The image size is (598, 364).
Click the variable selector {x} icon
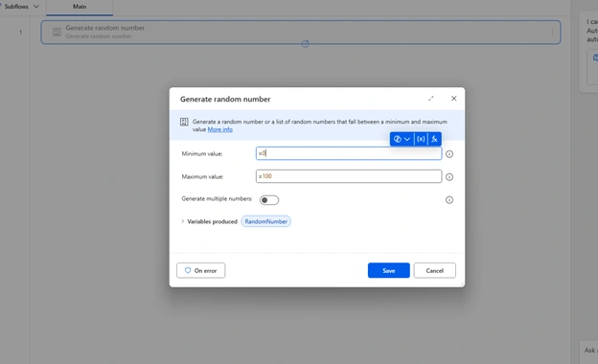[x=421, y=139]
